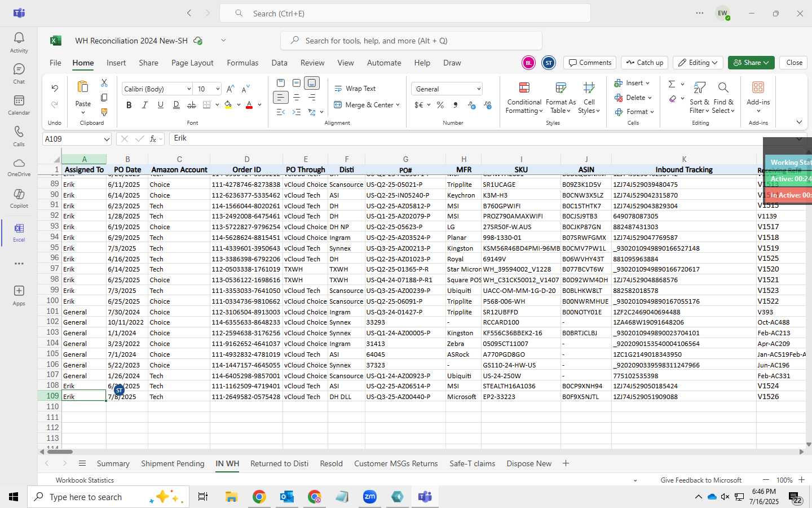Open the Add-ins panel
This screenshot has height=508, width=812.
758,97
